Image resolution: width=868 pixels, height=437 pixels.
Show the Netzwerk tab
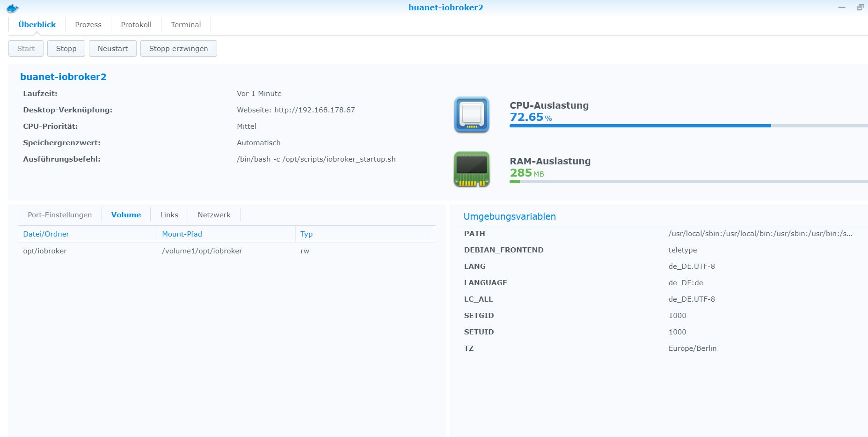tap(214, 215)
